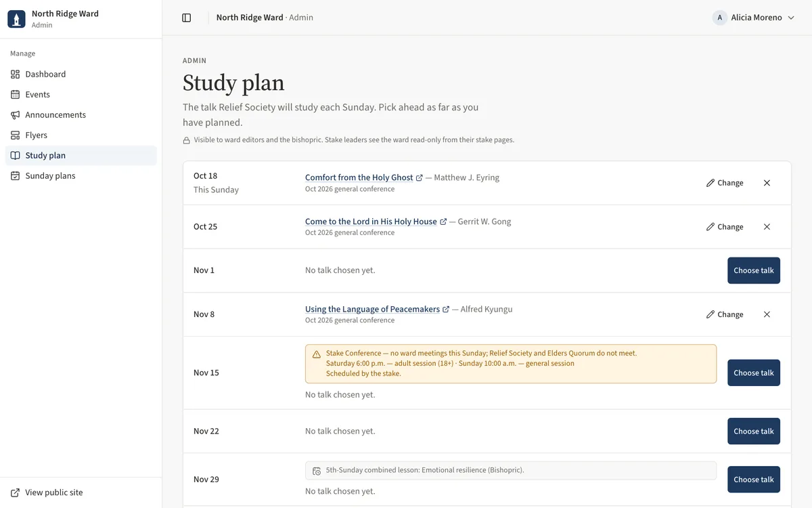Image resolution: width=812 pixels, height=508 pixels.
Task: Select Flyers in the sidebar
Action: [x=81, y=135]
